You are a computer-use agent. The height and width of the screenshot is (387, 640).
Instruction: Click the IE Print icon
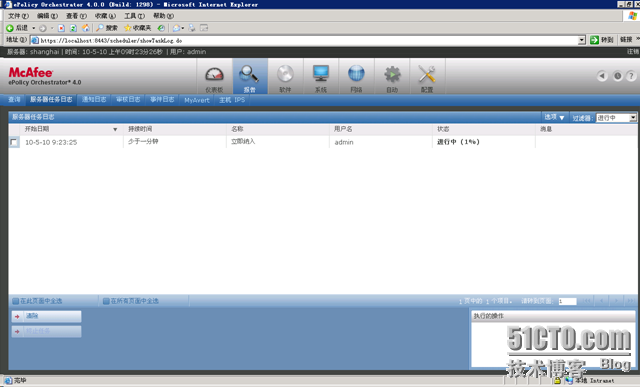coord(192,28)
